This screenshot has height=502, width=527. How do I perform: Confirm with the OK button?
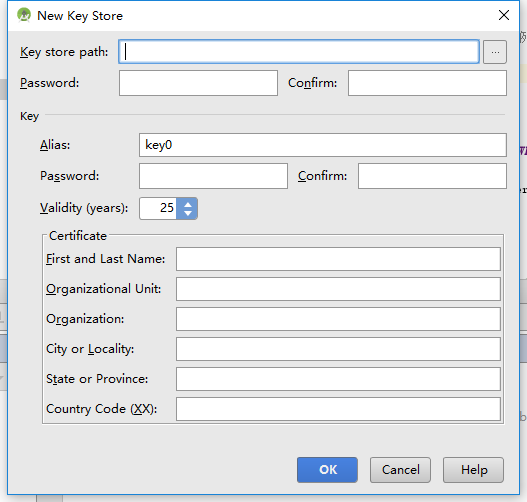327,470
